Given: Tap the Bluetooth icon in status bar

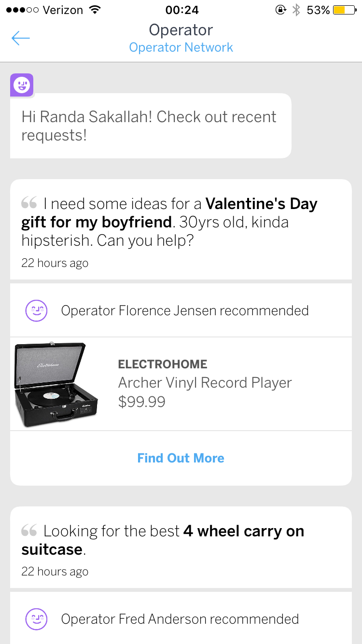Looking at the screenshot, I should (x=296, y=10).
